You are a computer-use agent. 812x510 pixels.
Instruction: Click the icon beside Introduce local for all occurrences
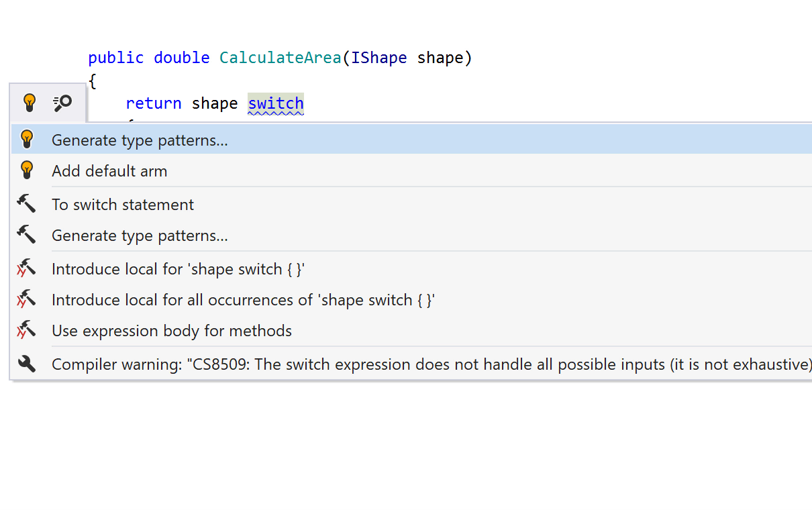coord(27,299)
